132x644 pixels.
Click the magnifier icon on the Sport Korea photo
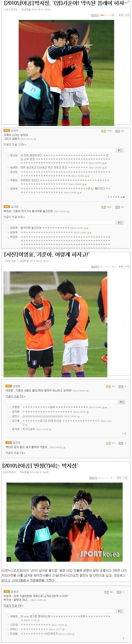pos(9,559)
